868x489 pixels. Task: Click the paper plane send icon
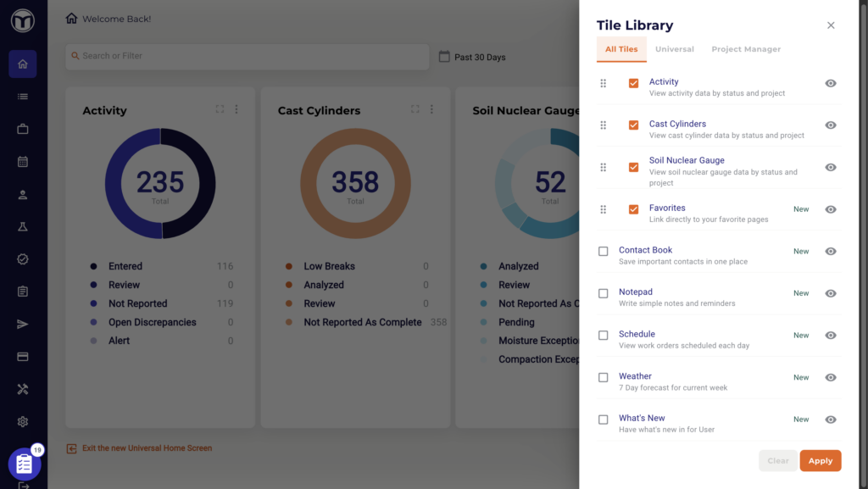tap(23, 324)
